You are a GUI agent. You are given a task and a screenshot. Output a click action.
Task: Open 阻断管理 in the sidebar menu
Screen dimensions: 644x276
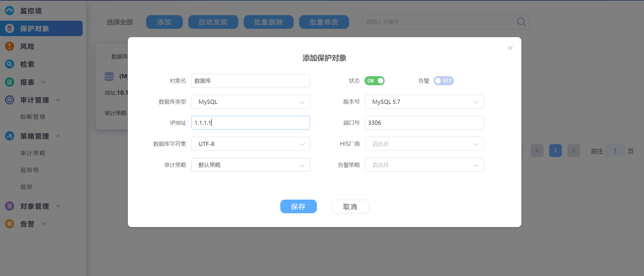pos(33,117)
